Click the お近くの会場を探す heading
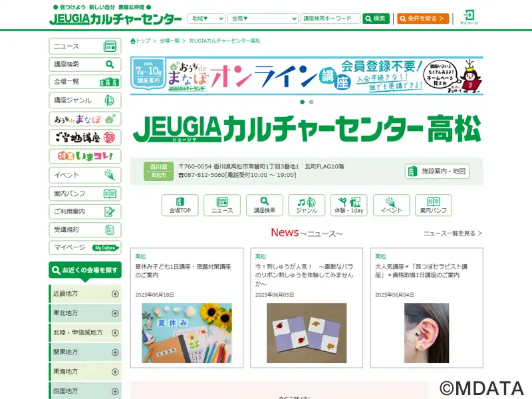The height and width of the screenshot is (399, 532). point(85,271)
